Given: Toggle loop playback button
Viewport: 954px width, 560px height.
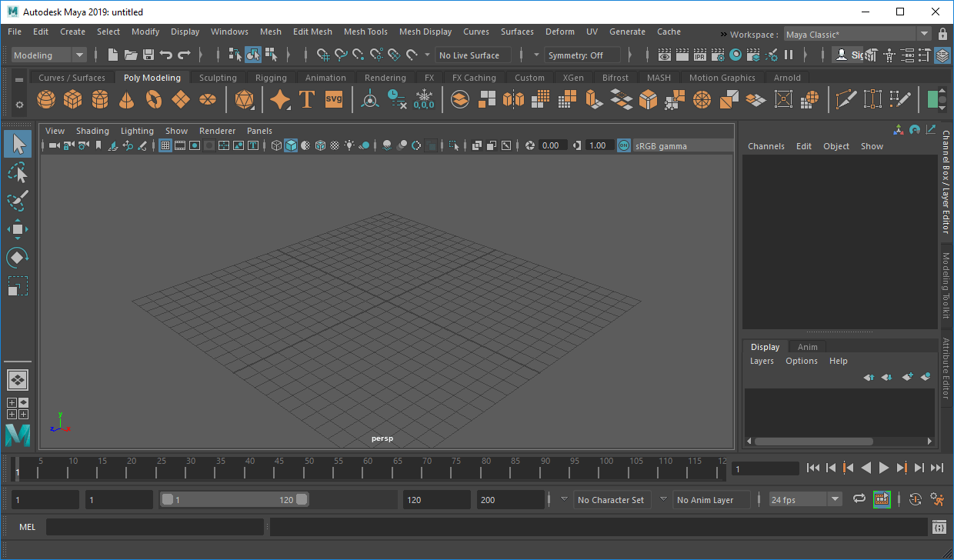Looking at the screenshot, I should 859,499.
